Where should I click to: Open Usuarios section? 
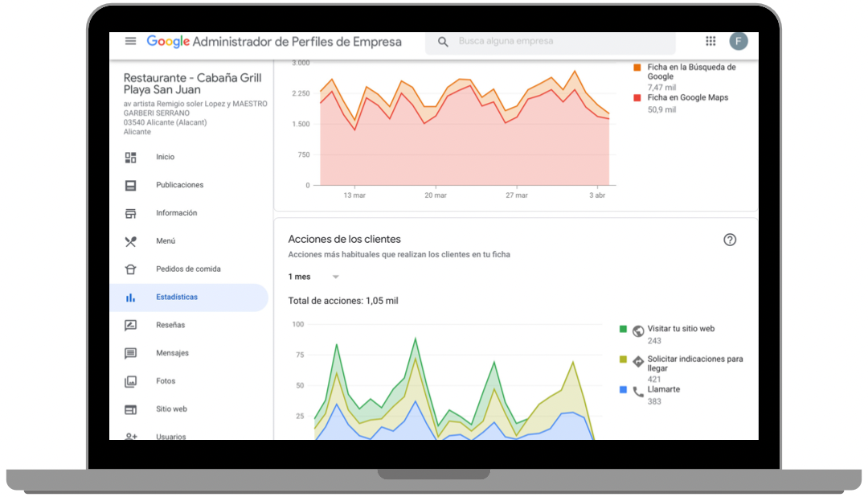(x=171, y=437)
